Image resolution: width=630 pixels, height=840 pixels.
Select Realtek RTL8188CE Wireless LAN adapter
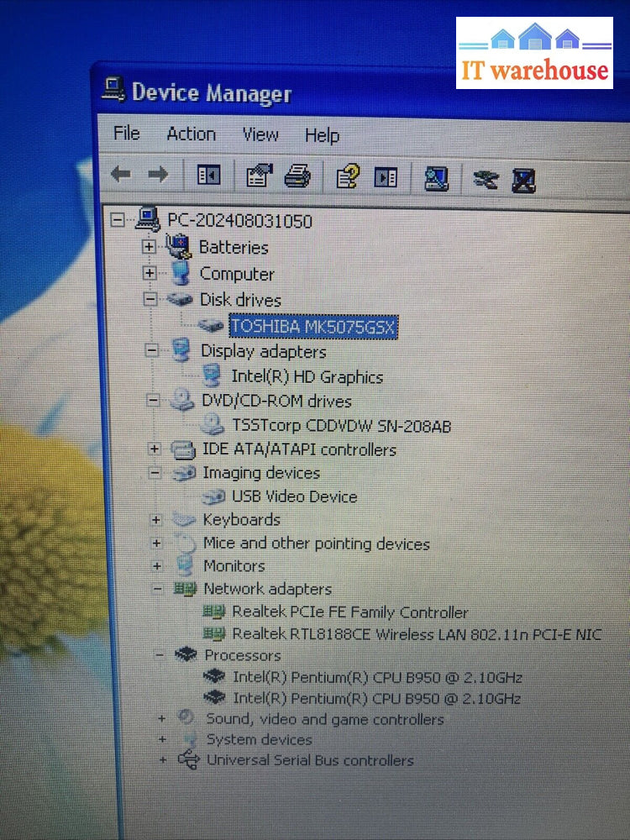417,634
